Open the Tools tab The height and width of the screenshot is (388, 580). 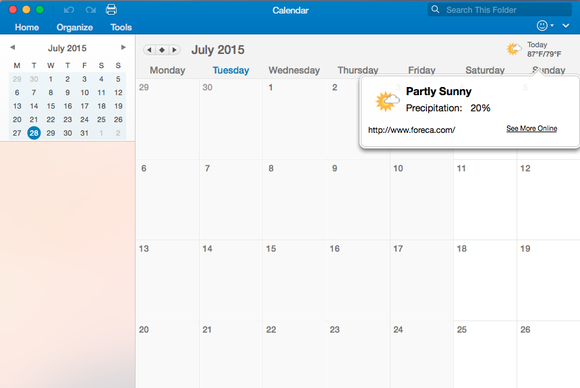pos(121,27)
